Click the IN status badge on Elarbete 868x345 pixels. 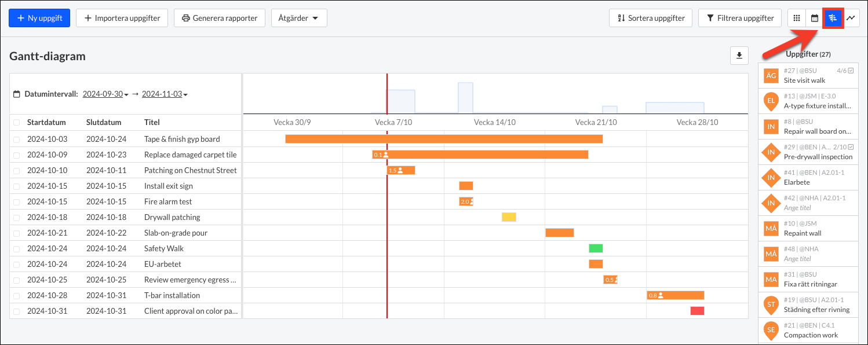[x=771, y=177]
